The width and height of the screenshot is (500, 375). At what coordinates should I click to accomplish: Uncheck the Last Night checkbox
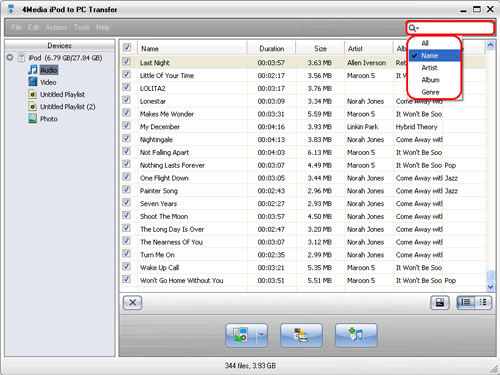(x=126, y=62)
